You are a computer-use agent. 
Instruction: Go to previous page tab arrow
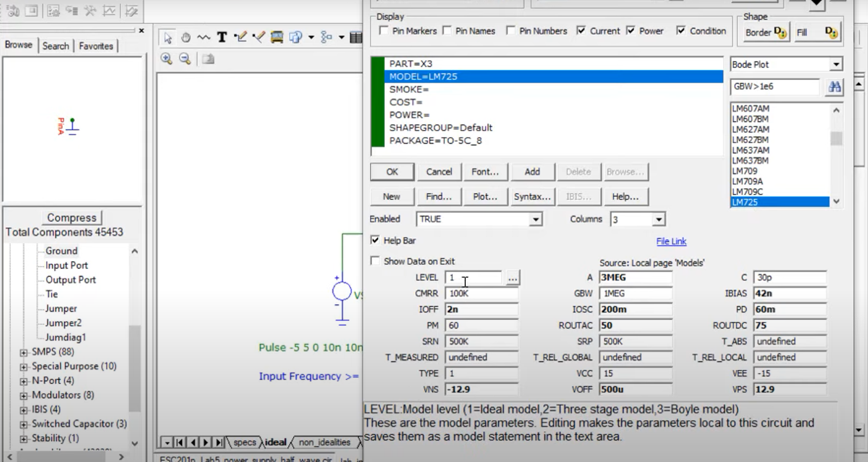click(x=193, y=443)
